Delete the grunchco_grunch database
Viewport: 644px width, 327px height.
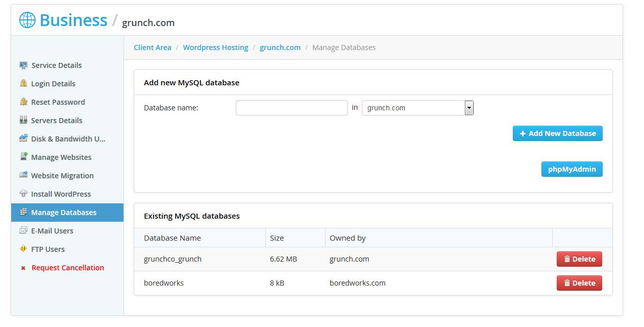579,259
